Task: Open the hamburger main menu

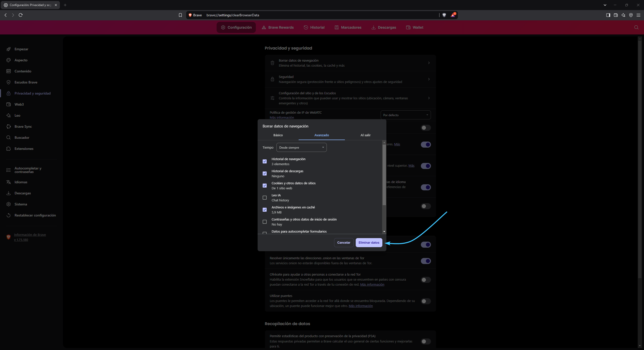Action: click(x=638, y=15)
